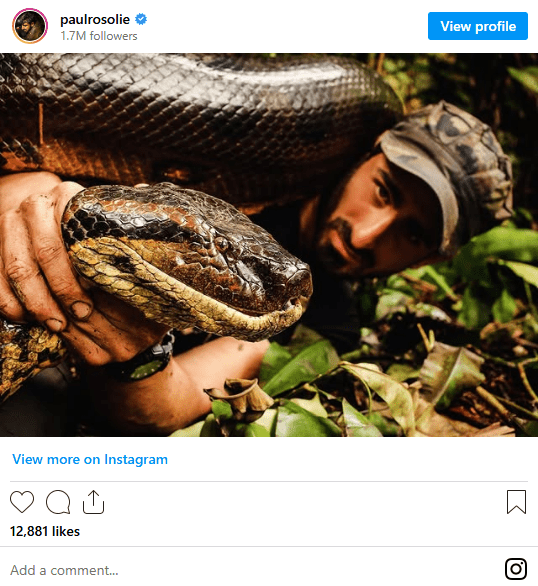Open the paulrosolie username link

[x=95, y=19]
